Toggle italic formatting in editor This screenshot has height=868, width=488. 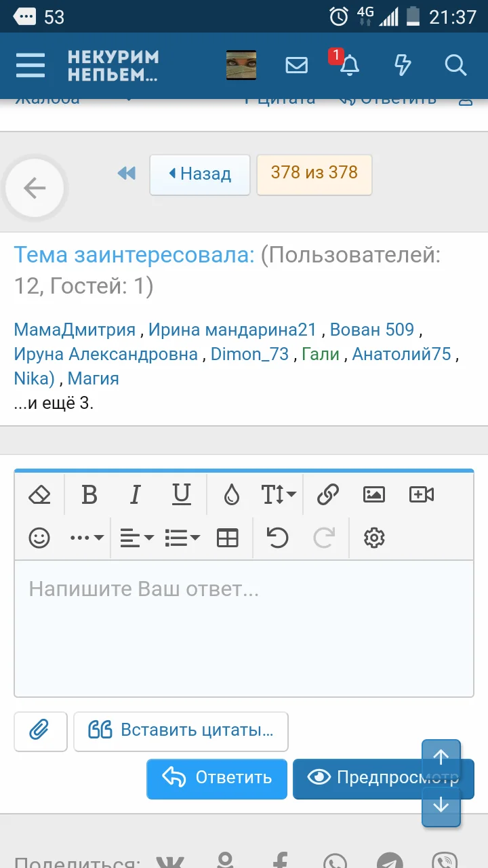(135, 495)
